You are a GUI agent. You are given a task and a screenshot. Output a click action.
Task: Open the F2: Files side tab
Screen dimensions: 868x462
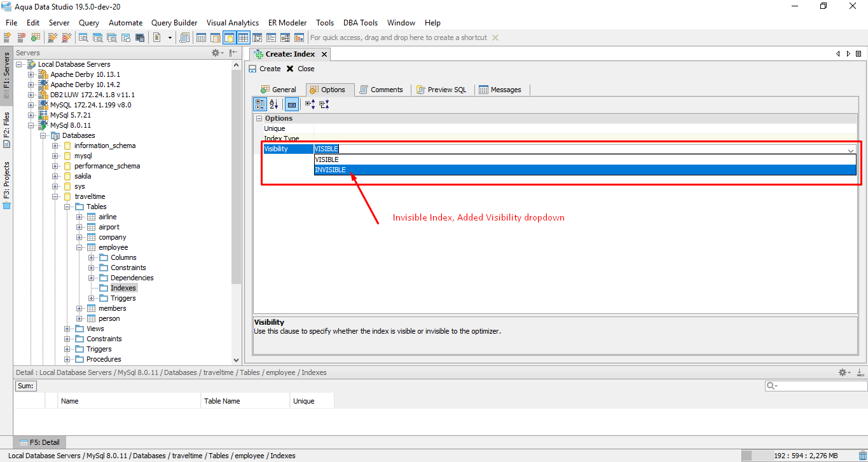pos(6,130)
